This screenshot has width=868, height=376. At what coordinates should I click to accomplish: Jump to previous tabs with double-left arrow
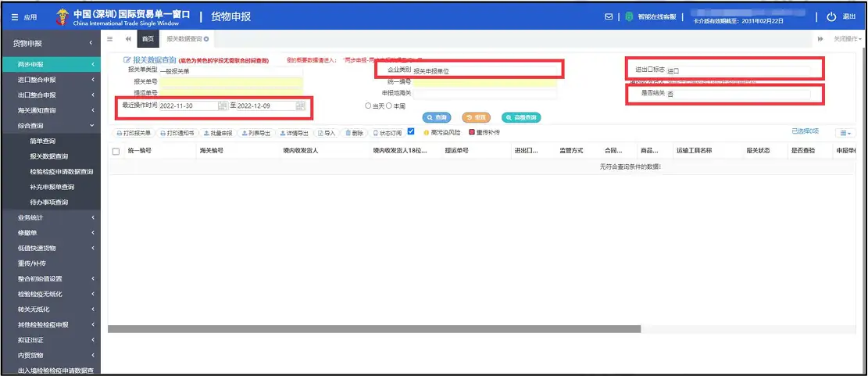128,39
